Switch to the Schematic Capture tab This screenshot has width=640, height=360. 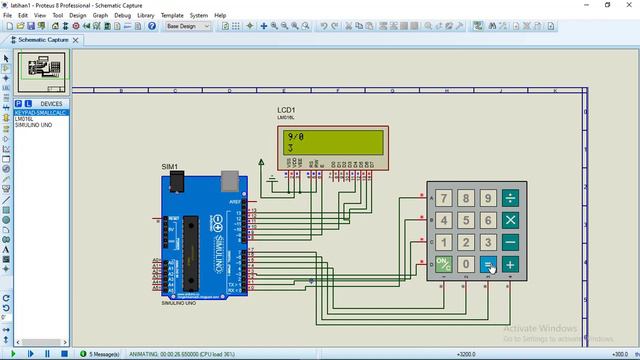pos(43,40)
